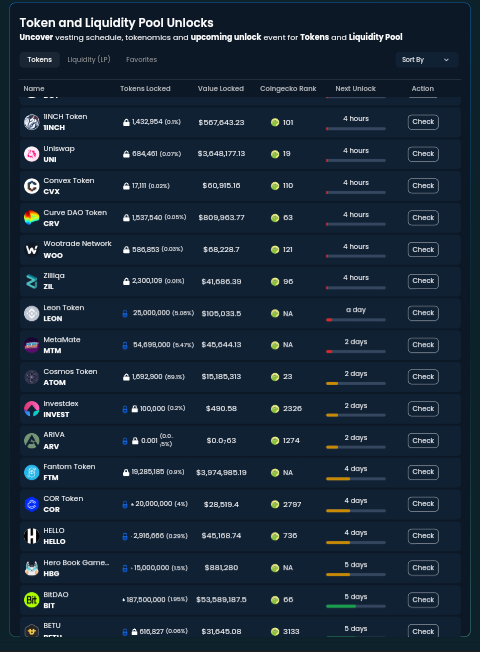This screenshot has height=652, width=480.
Task: Switch to the Liquidity (LP) tab
Action: point(89,60)
